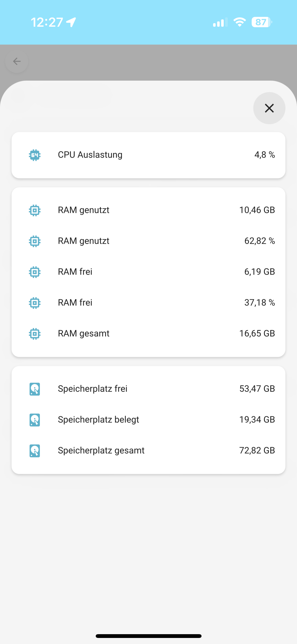The image size is (297, 644).
Task: Tap the back arrow button
Action: [x=17, y=61]
